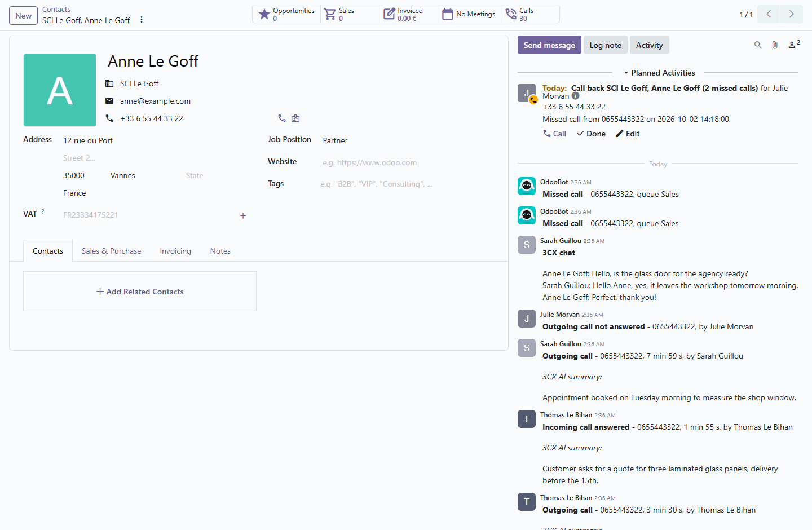
Task: Open the Notes tab
Action: point(220,251)
